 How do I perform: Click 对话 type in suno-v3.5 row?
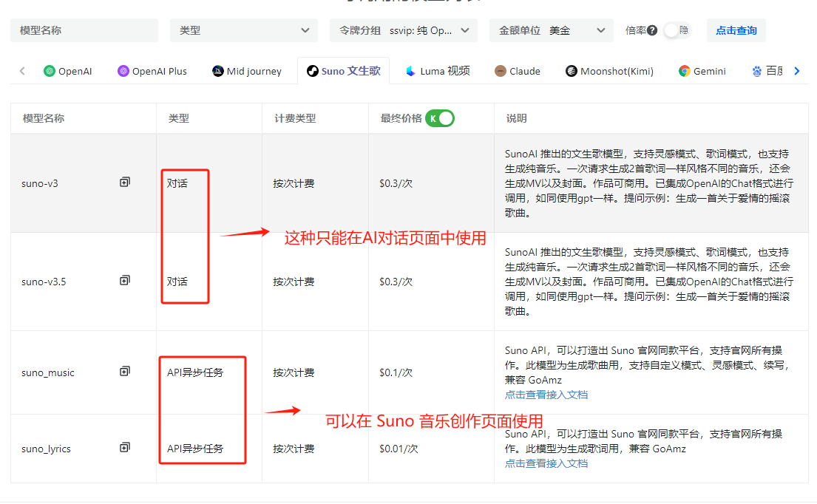[x=177, y=282]
